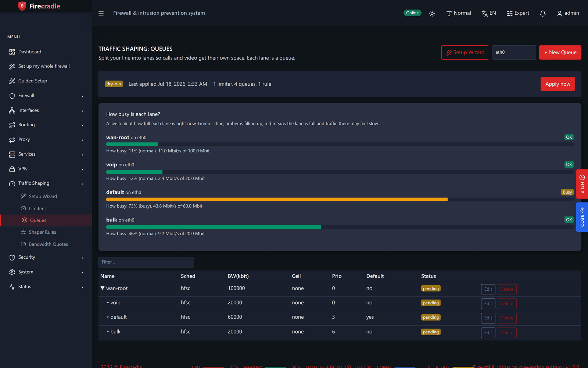Click the Apply now button
The height and width of the screenshot is (368, 588).
tap(557, 84)
